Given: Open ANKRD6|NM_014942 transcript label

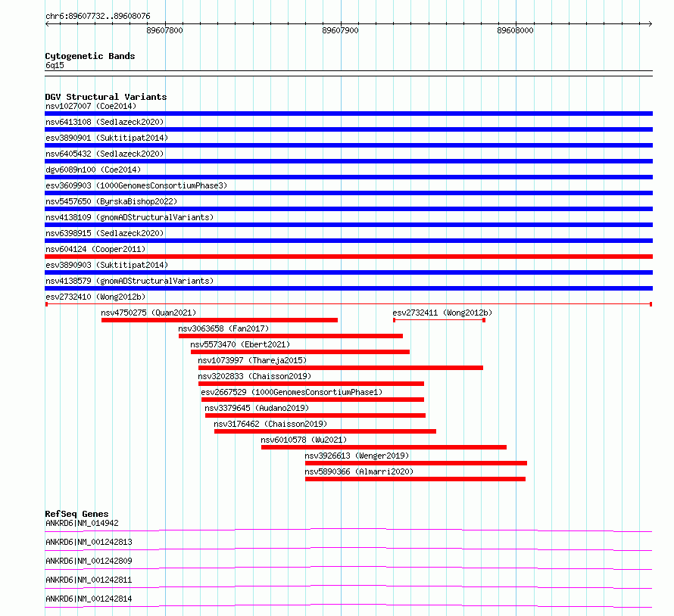Looking at the screenshot, I should (82, 523).
